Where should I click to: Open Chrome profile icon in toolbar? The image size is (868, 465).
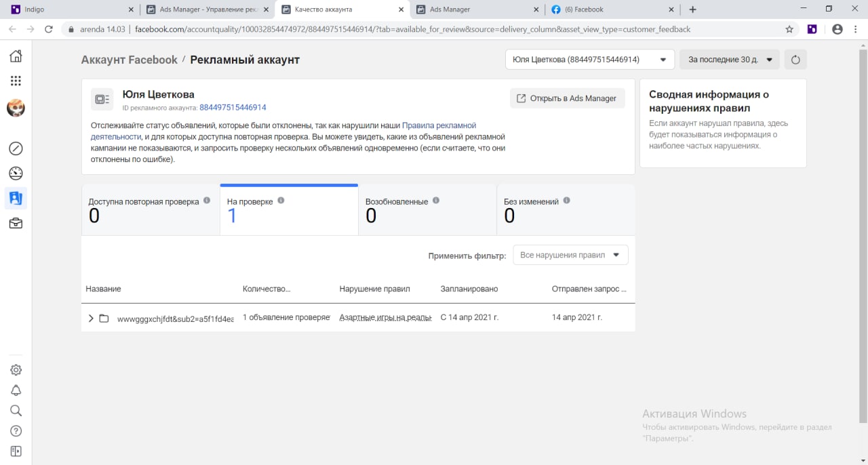tap(837, 29)
